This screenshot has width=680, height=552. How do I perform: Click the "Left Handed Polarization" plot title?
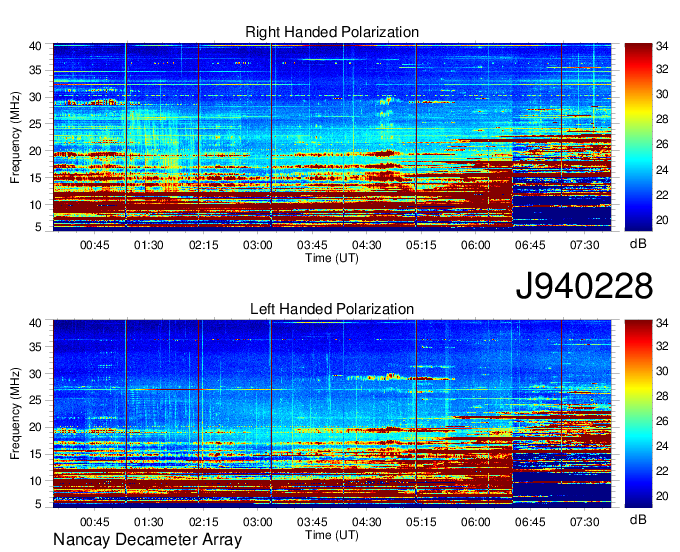[x=332, y=309]
